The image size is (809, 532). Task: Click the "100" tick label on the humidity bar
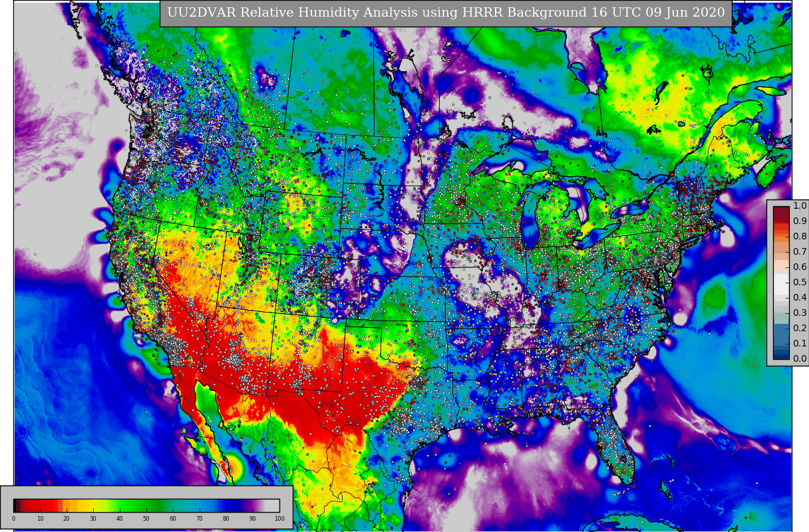279,519
